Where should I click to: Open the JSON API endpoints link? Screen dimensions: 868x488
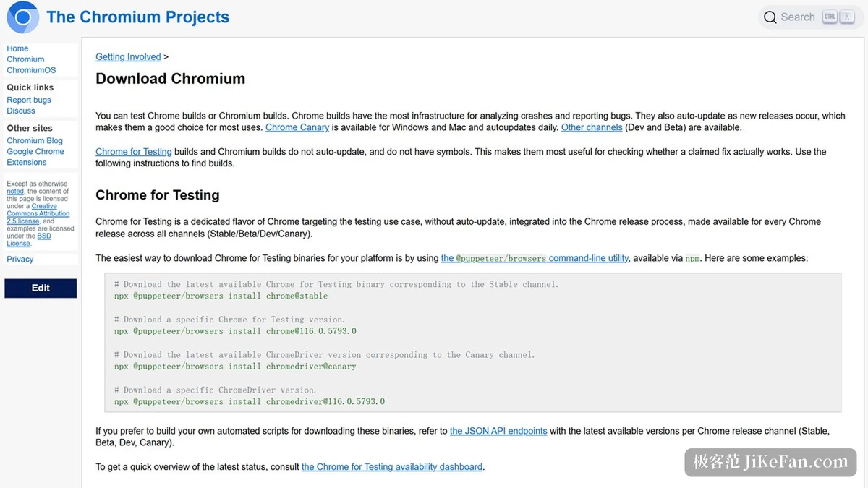point(498,431)
